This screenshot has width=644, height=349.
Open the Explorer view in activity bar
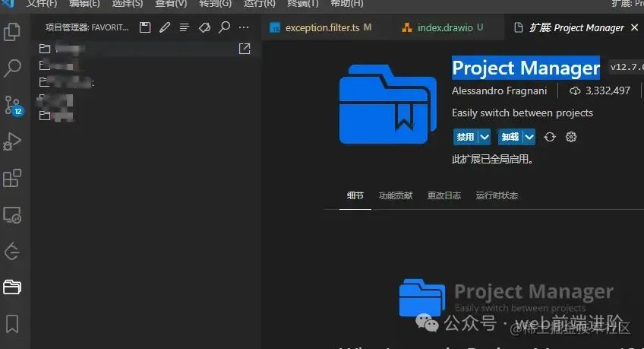tap(12, 32)
